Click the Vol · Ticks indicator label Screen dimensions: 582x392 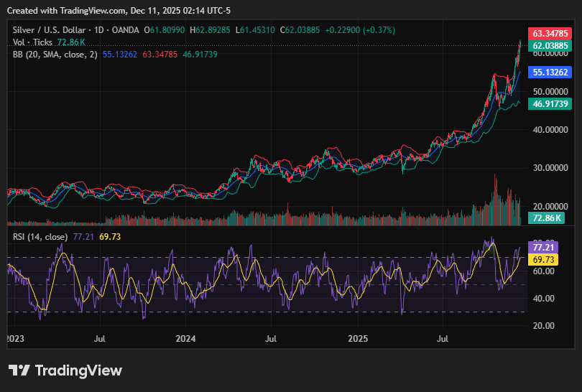coord(33,42)
